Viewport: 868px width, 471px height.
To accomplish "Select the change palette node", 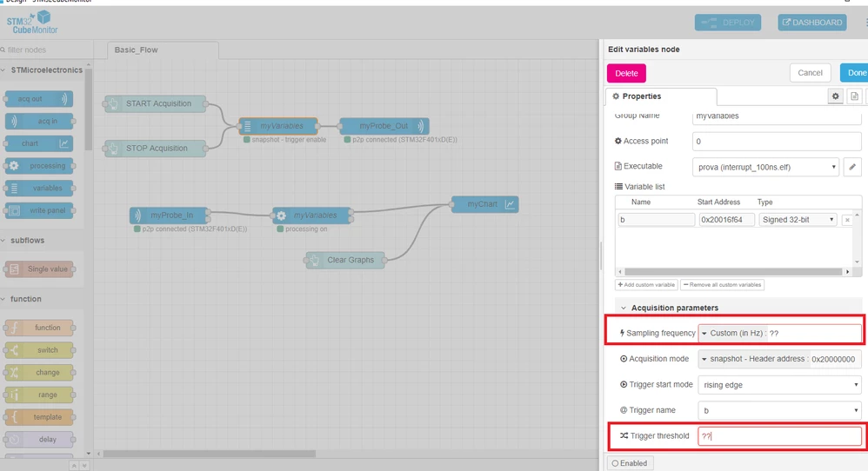I will (x=39, y=373).
